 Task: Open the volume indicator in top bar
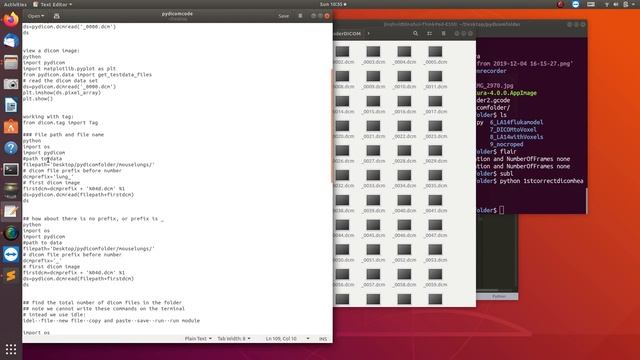coord(616,4)
